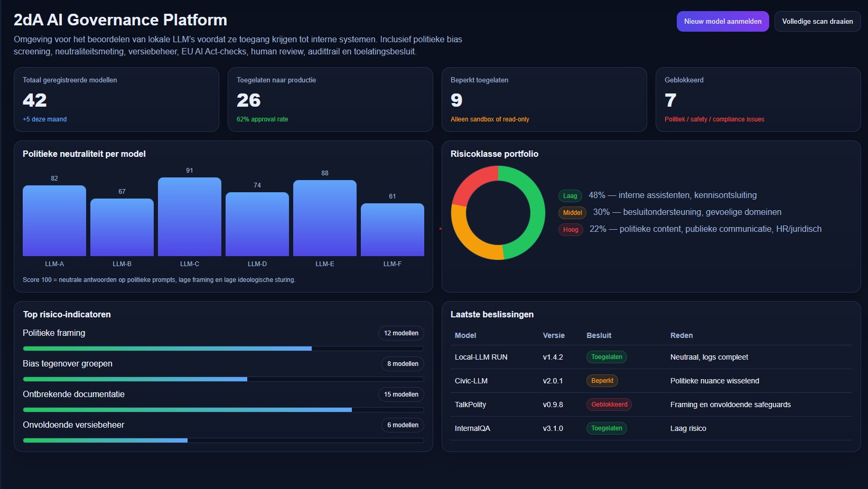Expand the Versie column header

coord(553,335)
